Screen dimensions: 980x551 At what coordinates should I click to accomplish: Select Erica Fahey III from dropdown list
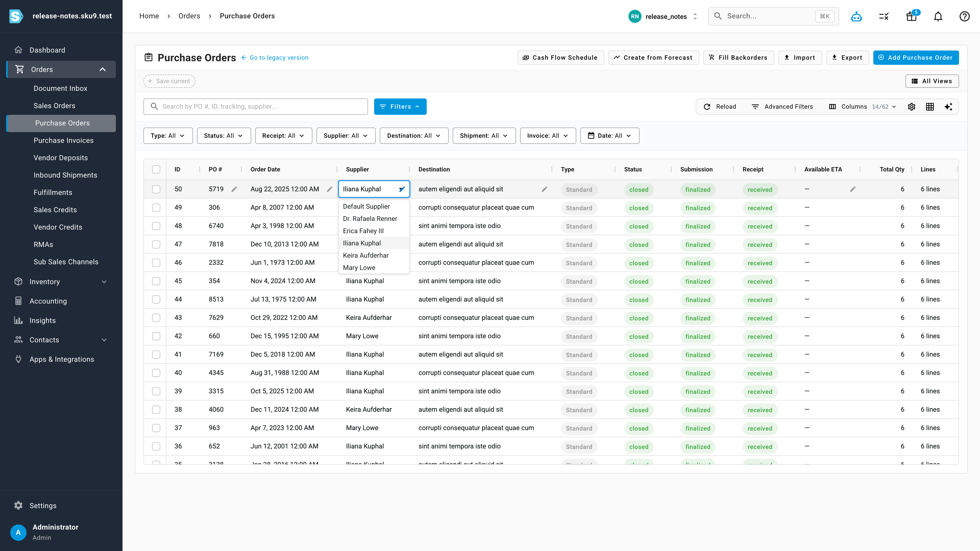374,231
